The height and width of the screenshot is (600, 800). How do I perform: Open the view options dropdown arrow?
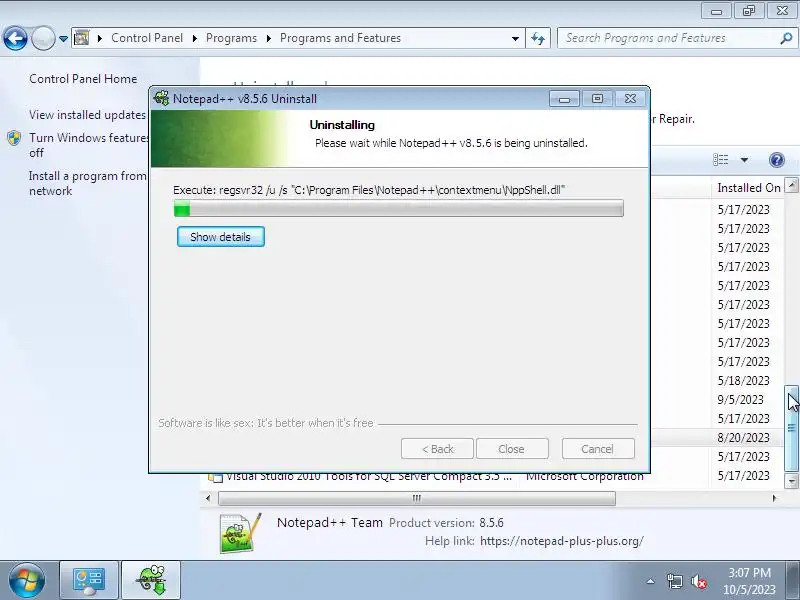744,160
